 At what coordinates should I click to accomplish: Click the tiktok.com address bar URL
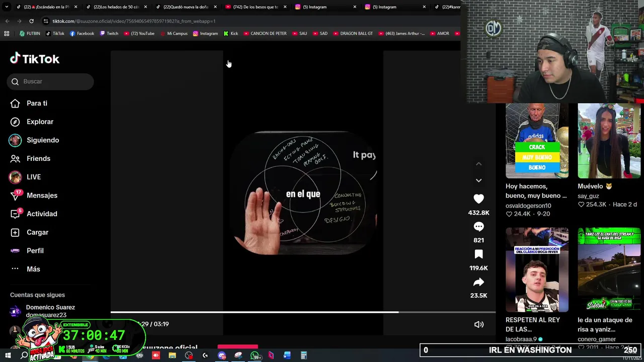(134, 21)
